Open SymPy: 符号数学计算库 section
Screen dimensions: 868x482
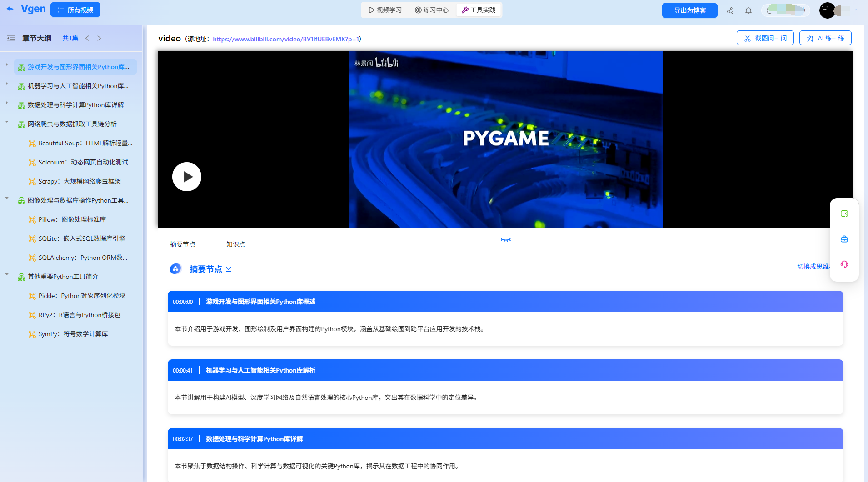pyautogui.click(x=81, y=334)
